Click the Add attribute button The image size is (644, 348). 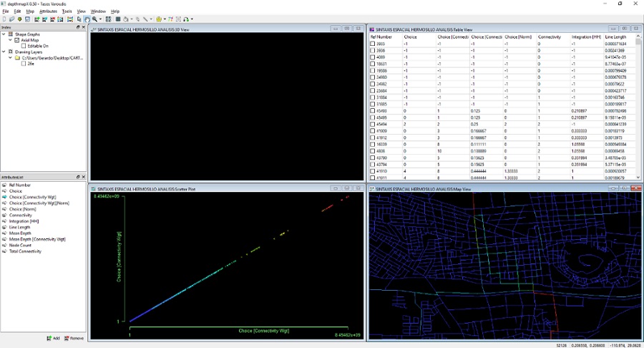53,338
